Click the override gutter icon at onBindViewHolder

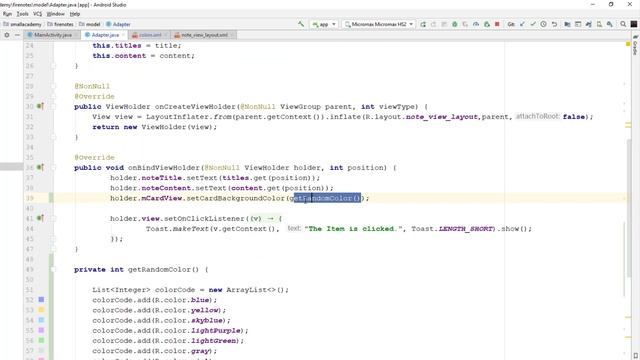[40, 167]
